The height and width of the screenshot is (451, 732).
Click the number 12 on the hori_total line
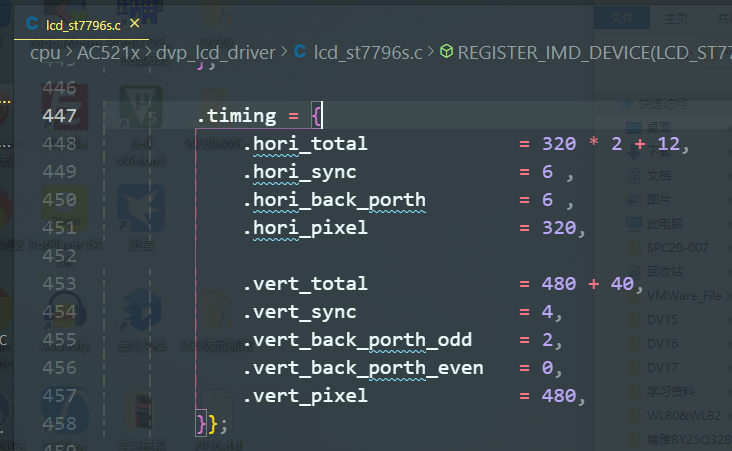669,144
